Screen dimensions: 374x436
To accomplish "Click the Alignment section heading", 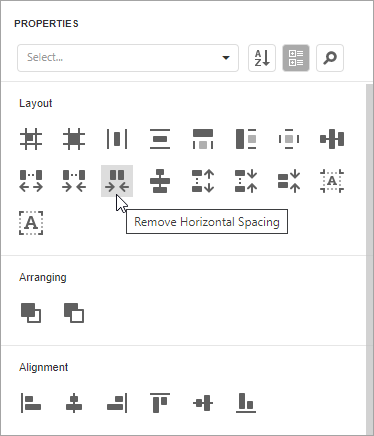I will pyautogui.click(x=43, y=367).
